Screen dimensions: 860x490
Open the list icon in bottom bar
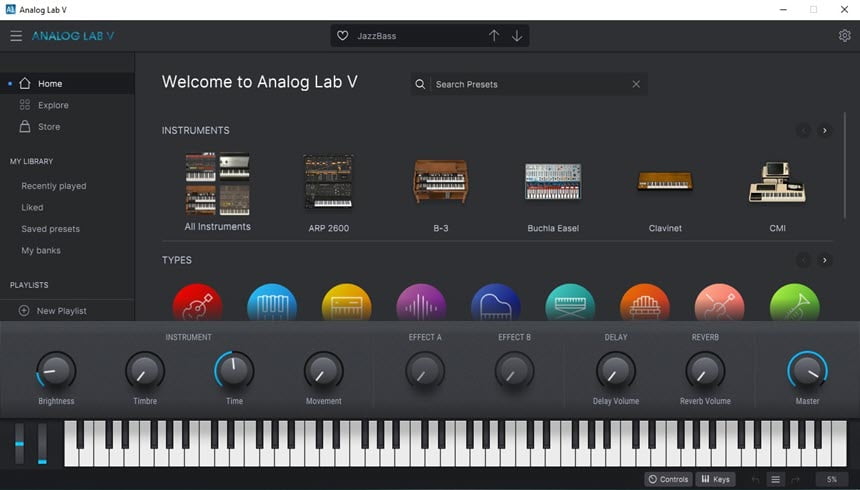tap(776, 480)
